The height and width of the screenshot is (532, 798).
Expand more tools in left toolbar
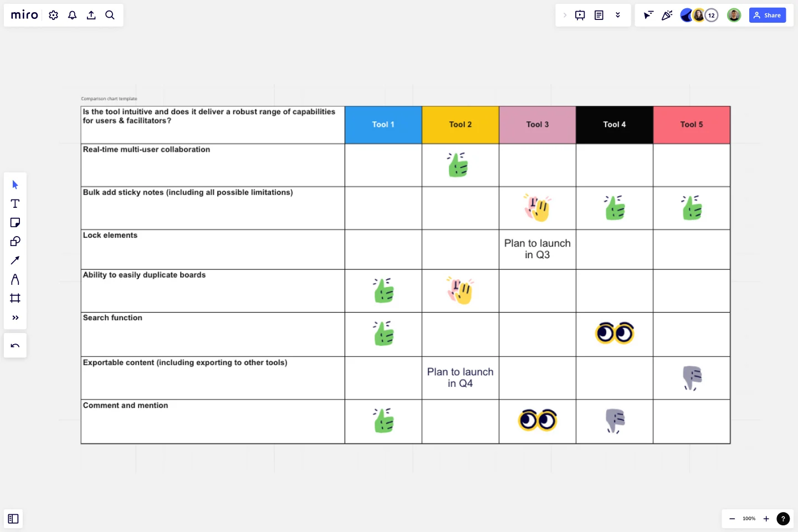click(x=15, y=318)
